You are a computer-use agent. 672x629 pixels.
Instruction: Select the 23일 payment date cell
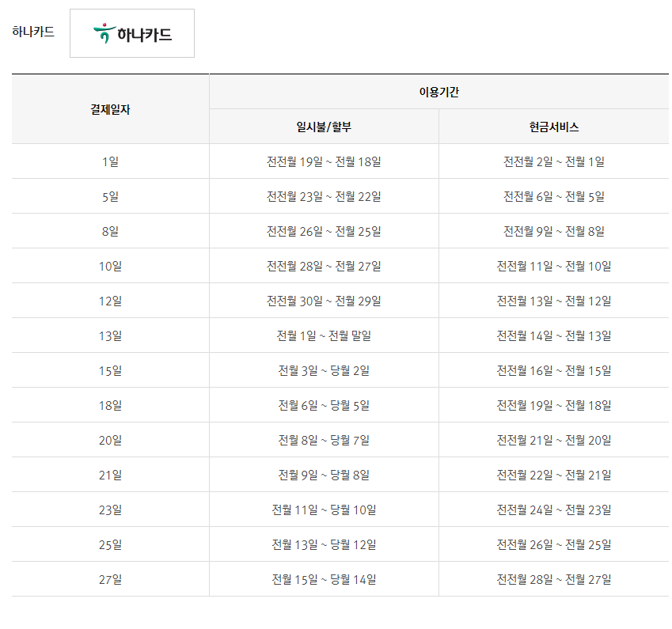pos(110,510)
